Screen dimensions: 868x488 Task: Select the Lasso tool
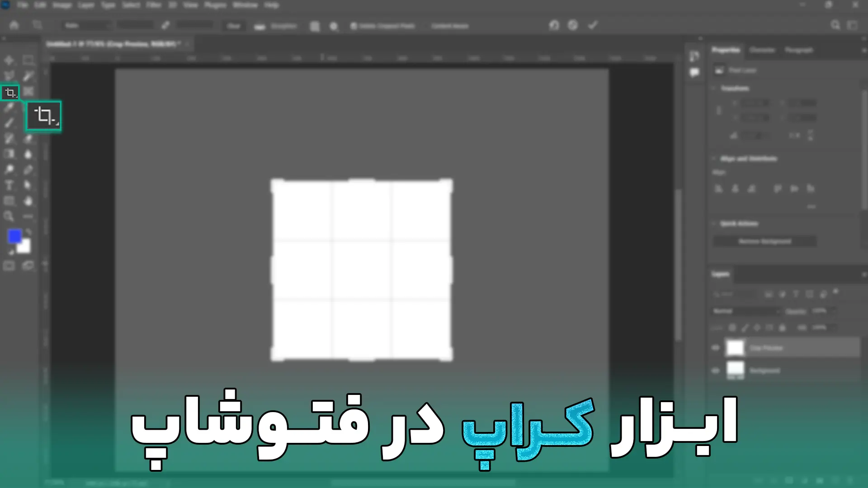tap(9, 76)
